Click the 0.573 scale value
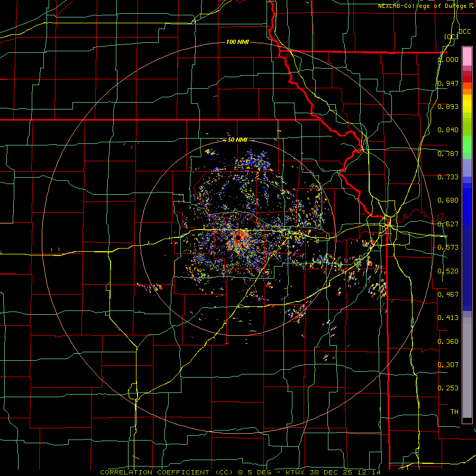 point(448,248)
